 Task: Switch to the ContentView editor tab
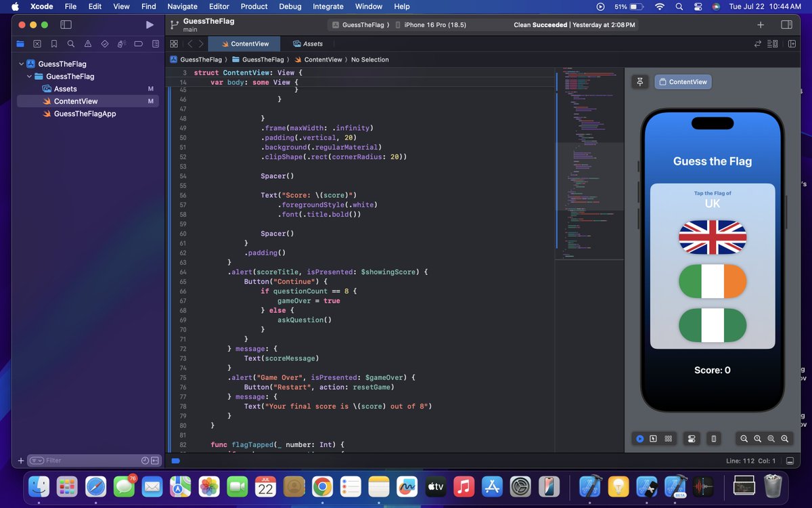pyautogui.click(x=245, y=43)
